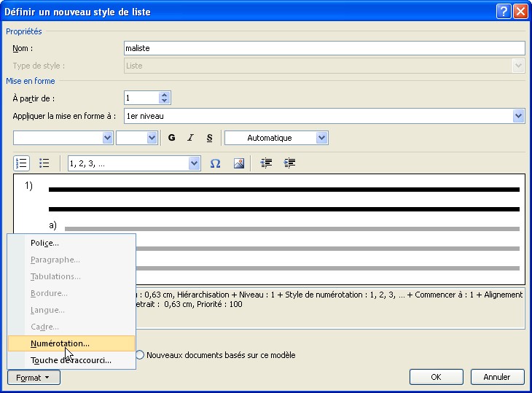Toggle italic (I) formatting
Screen dimensions: 532x393
tap(191, 138)
